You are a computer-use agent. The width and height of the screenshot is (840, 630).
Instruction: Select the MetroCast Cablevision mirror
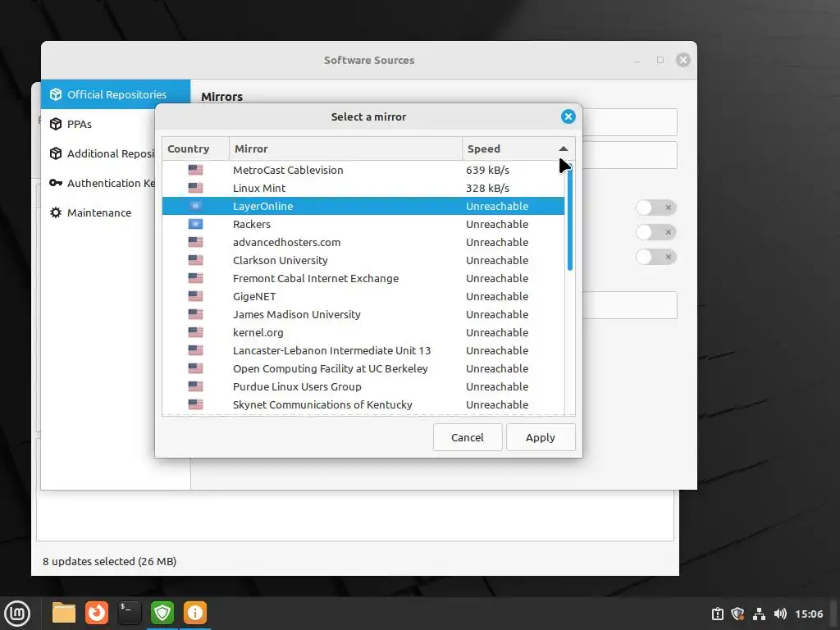[x=363, y=170]
